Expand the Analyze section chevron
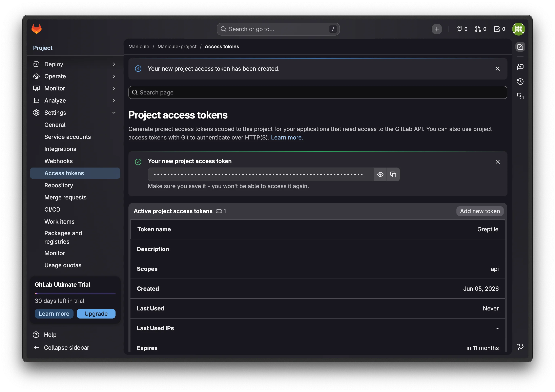The height and width of the screenshot is (392, 555). pos(114,100)
